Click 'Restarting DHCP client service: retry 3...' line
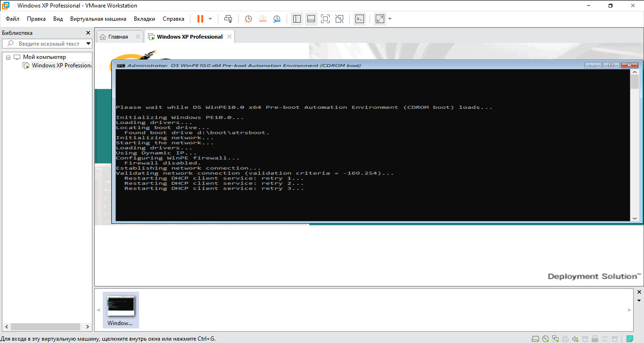644x343 pixels. click(214, 188)
